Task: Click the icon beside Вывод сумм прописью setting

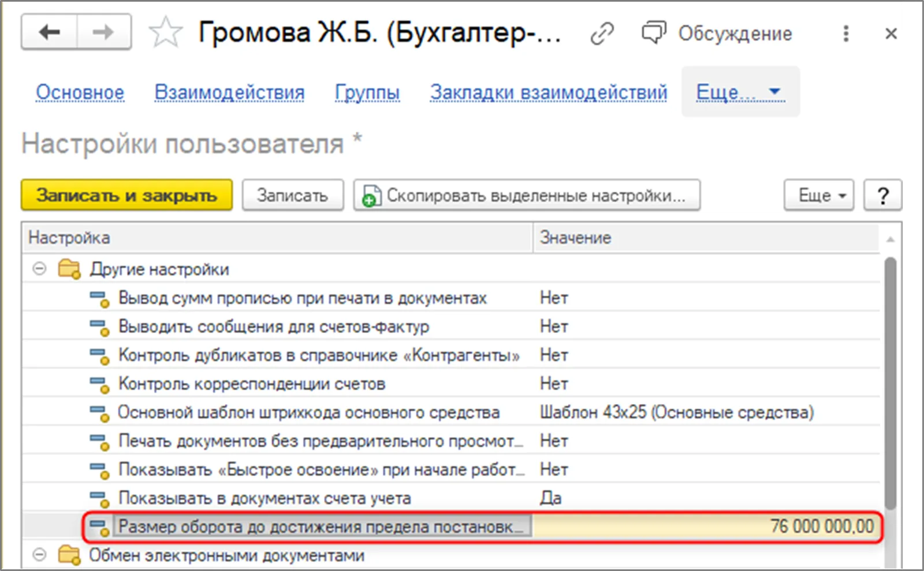Action: click(x=99, y=298)
